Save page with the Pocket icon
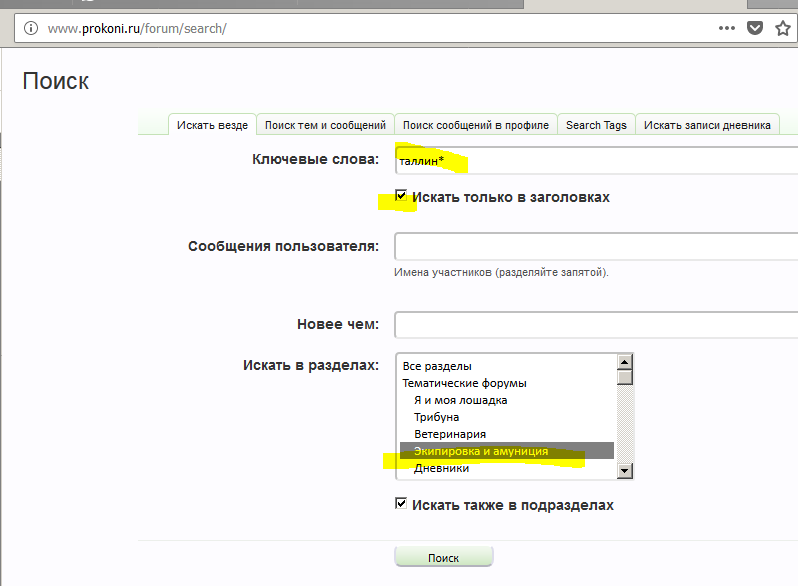Viewport: 798px width, 586px height. tap(756, 28)
